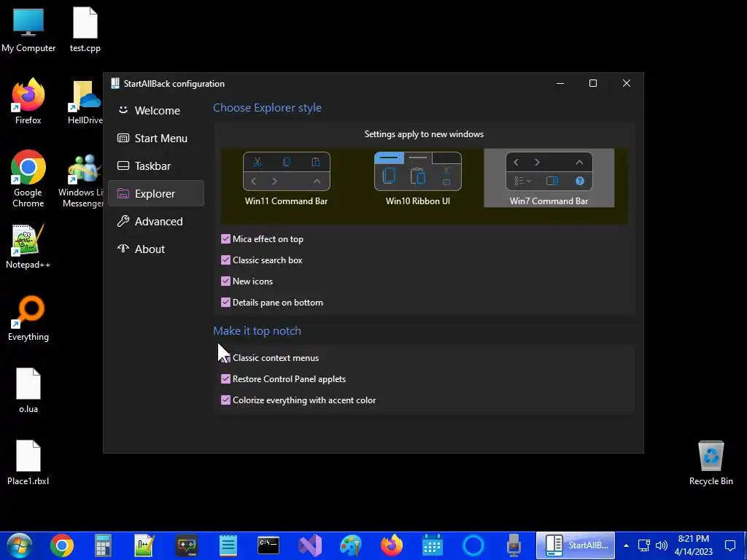Open the Cortana circle taskbar icon

pyautogui.click(x=473, y=545)
